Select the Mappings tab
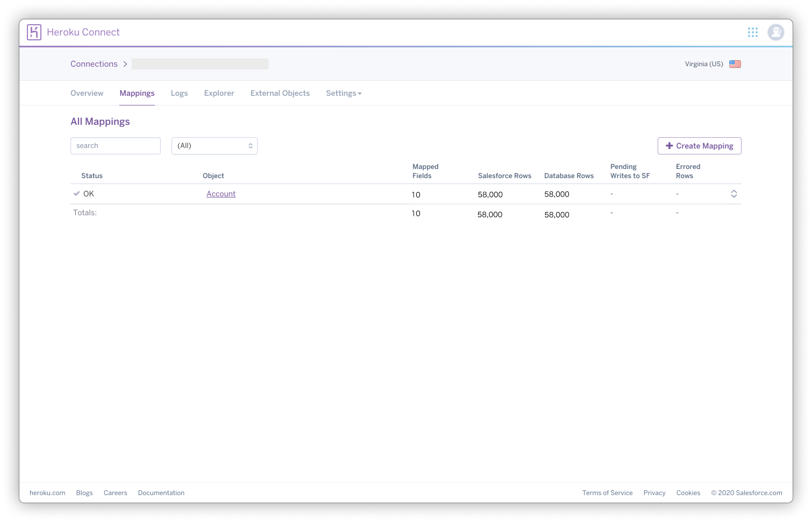The height and width of the screenshot is (522, 812). click(137, 93)
